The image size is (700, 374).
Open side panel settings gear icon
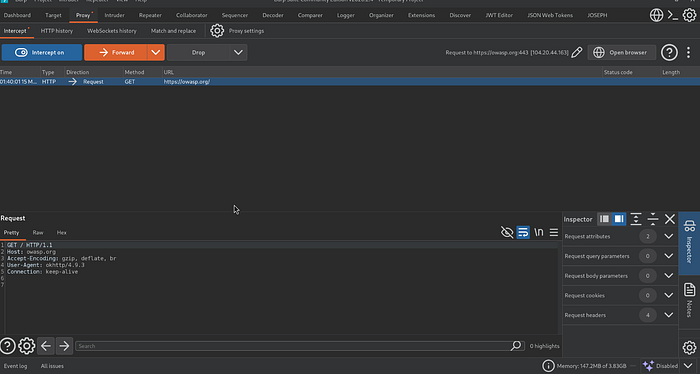coord(689,347)
